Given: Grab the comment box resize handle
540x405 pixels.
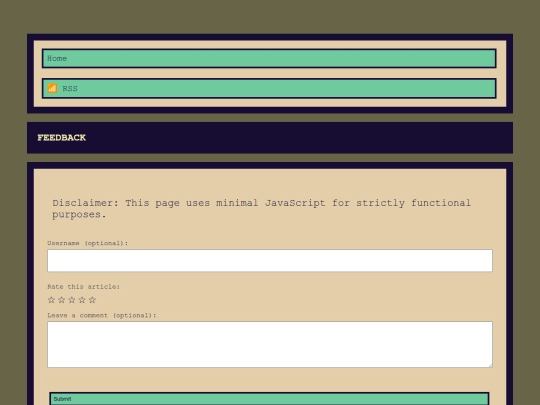Looking at the screenshot, I should (x=490, y=365).
